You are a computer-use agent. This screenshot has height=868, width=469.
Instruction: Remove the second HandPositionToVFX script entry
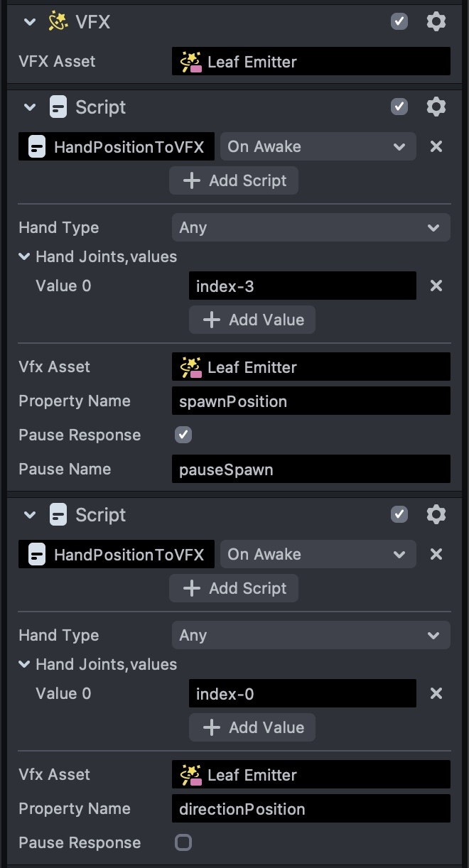click(x=436, y=555)
